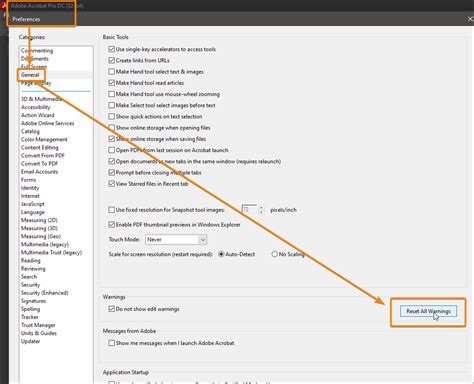Select Multimedia Trust (legacy) category
The height and width of the screenshot is (384, 474).
point(51,253)
